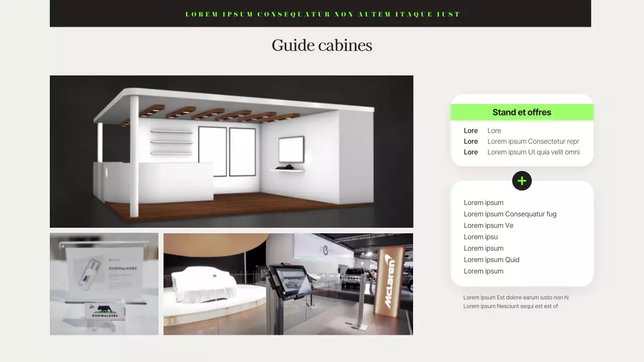
Task: Click the truncated Lorem ipsu list item
Action: pos(480,237)
